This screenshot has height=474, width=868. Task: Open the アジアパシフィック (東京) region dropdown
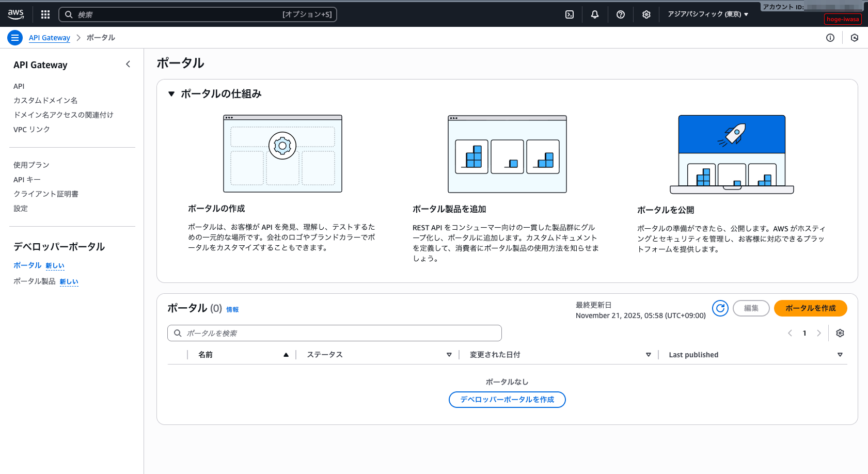tap(707, 14)
